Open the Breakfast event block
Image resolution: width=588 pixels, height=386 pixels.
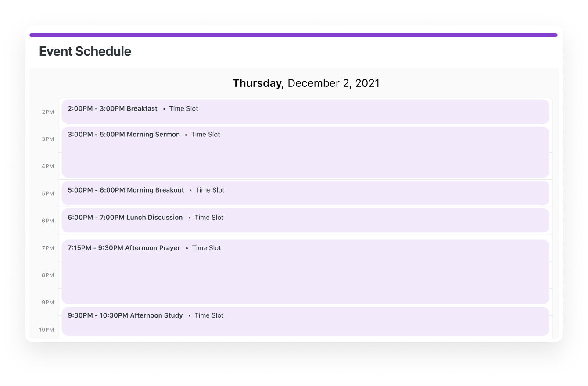(305, 111)
